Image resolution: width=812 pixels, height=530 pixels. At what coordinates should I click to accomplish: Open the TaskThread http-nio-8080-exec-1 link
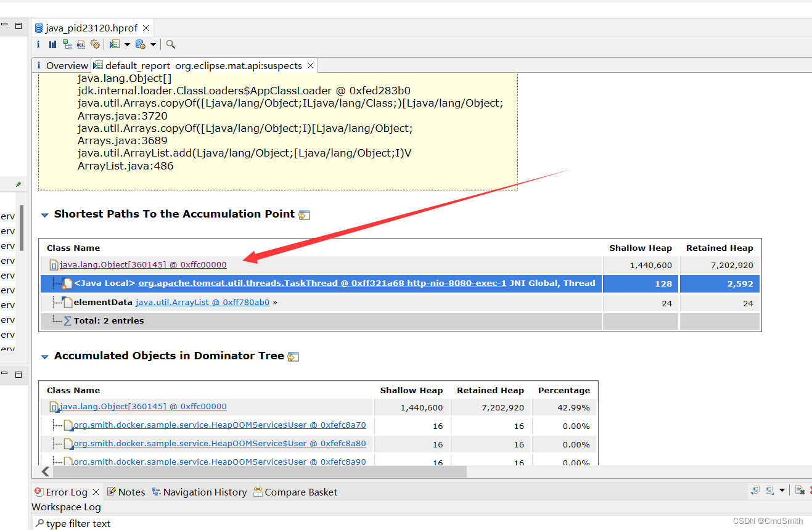coord(322,283)
